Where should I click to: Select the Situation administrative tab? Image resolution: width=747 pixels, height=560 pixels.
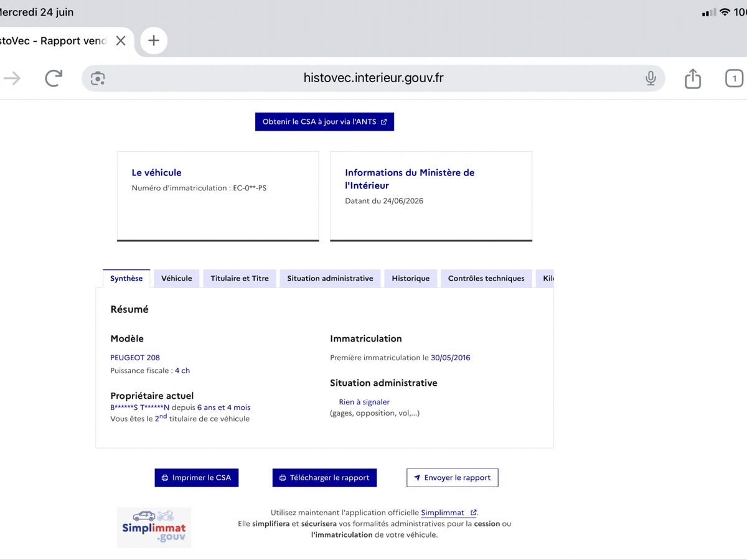[x=330, y=279]
